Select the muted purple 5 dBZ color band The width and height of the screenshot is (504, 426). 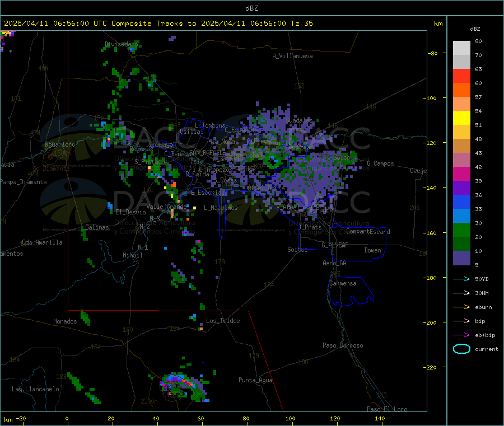(461, 258)
